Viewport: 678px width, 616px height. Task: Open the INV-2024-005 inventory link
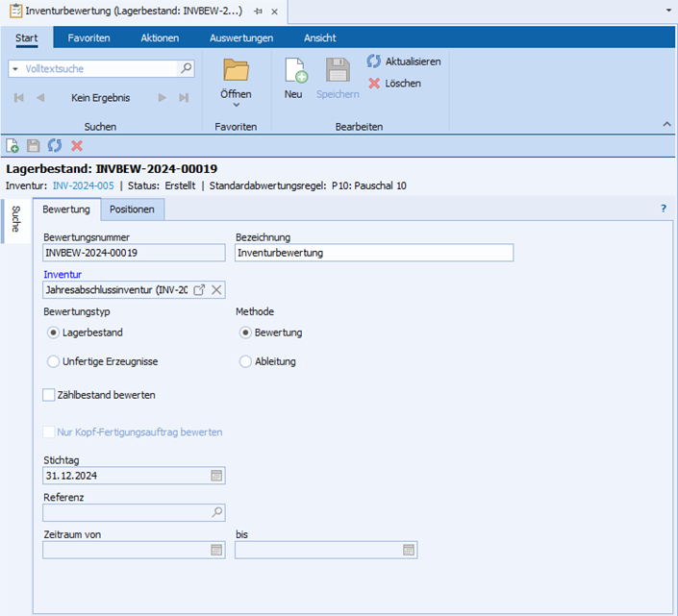[x=83, y=185]
